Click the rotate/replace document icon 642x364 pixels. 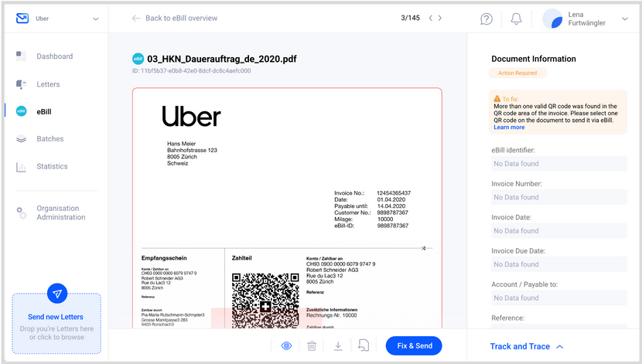(364, 345)
